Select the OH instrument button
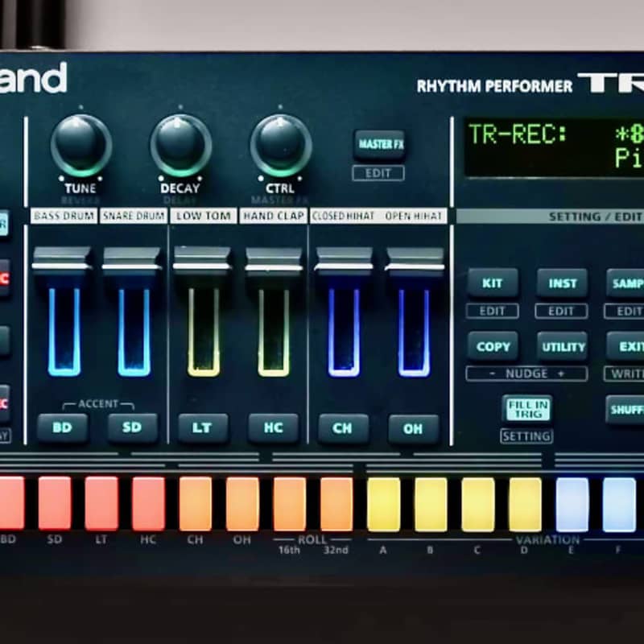 [x=413, y=429]
